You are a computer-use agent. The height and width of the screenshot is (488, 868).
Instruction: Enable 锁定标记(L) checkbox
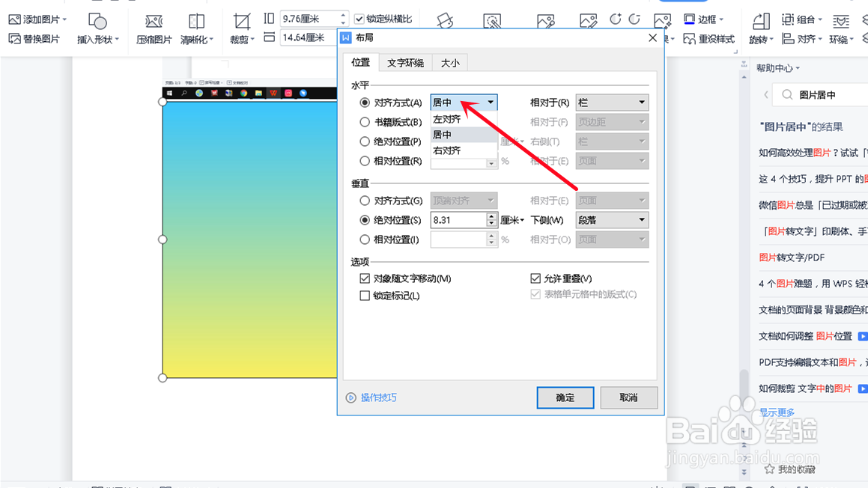coord(364,296)
